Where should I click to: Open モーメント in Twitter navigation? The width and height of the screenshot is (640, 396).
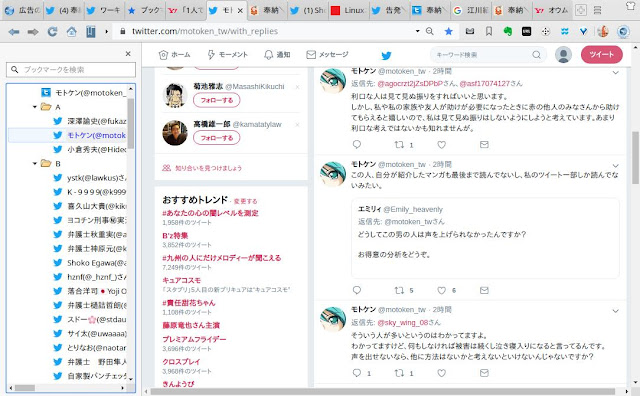227,55
